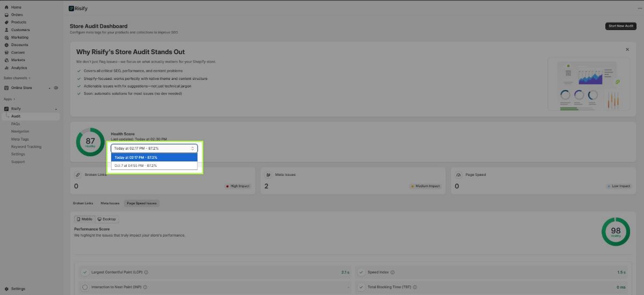Viewport: 644px width, 295px height.
Task: Dismiss the Store Audit Stands Out banner
Action: pos(627,49)
